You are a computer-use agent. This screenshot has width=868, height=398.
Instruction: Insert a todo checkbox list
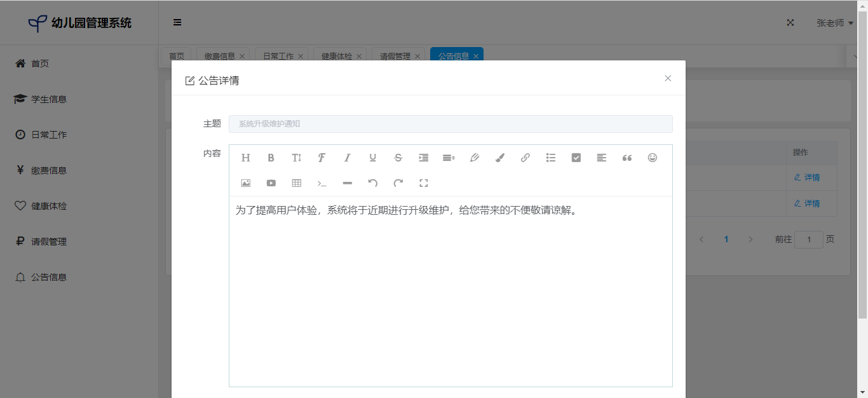point(576,158)
